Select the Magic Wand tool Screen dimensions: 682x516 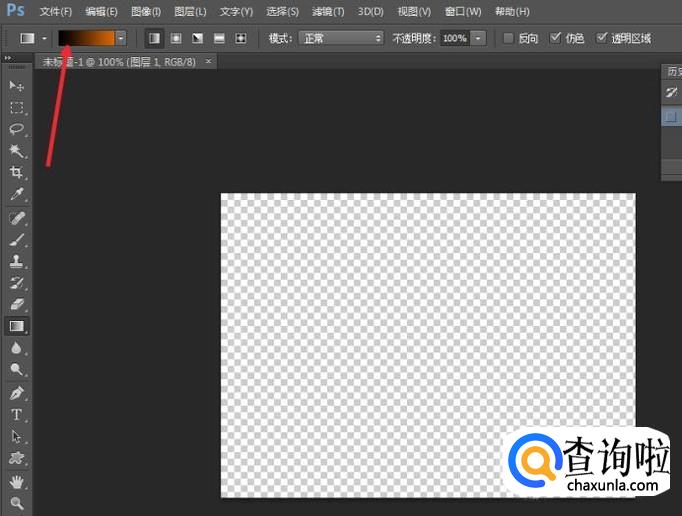click(17, 151)
